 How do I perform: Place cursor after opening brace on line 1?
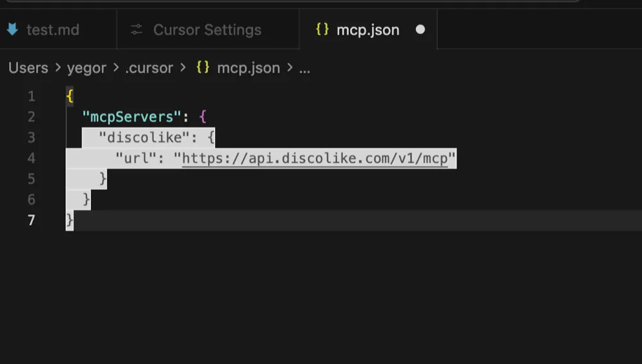tap(74, 97)
